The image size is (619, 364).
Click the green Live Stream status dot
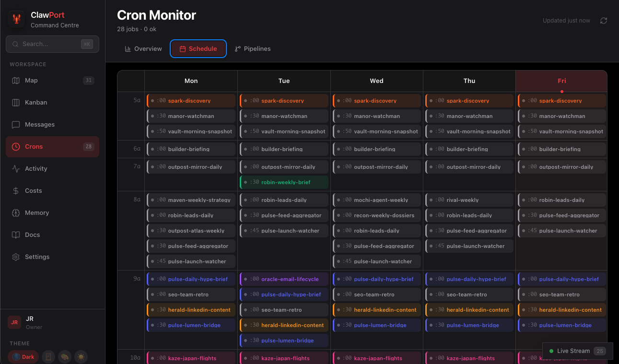coord(551,351)
